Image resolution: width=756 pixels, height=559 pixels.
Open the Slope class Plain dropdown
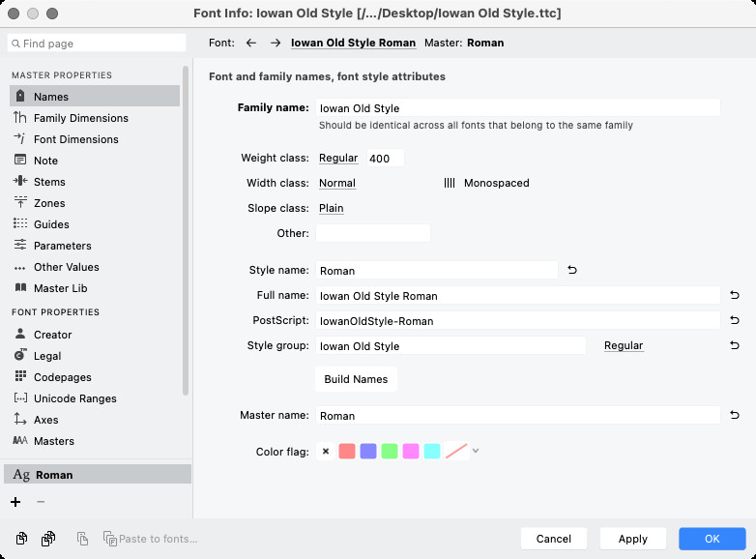click(332, 208)
